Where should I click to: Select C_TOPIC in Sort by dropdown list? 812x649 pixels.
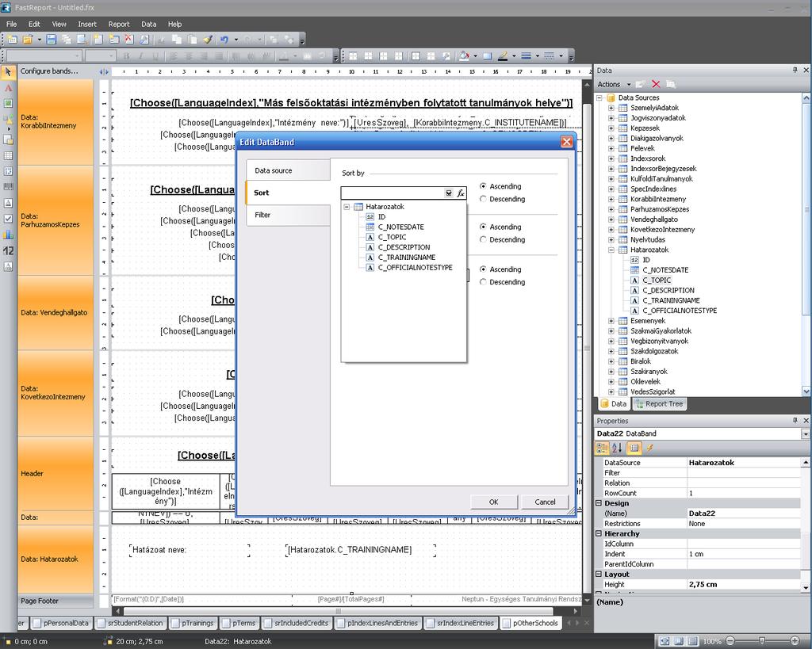click(x=392, y=237)
